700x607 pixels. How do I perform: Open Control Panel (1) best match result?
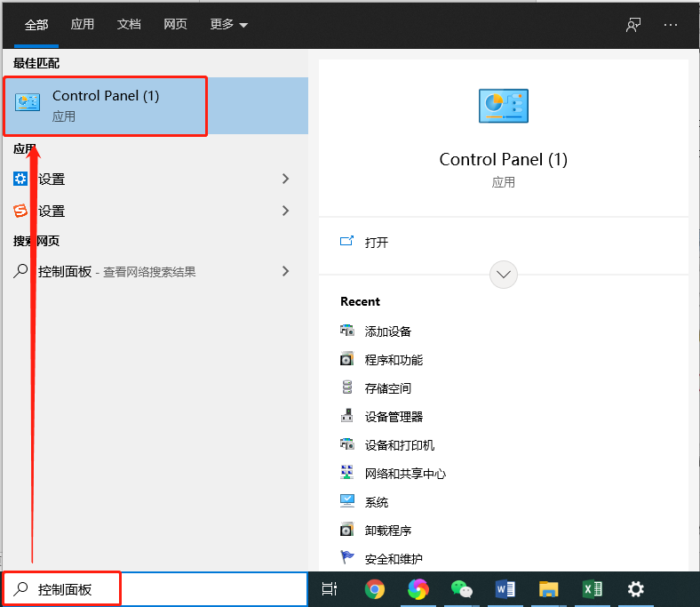coord(155,106)
